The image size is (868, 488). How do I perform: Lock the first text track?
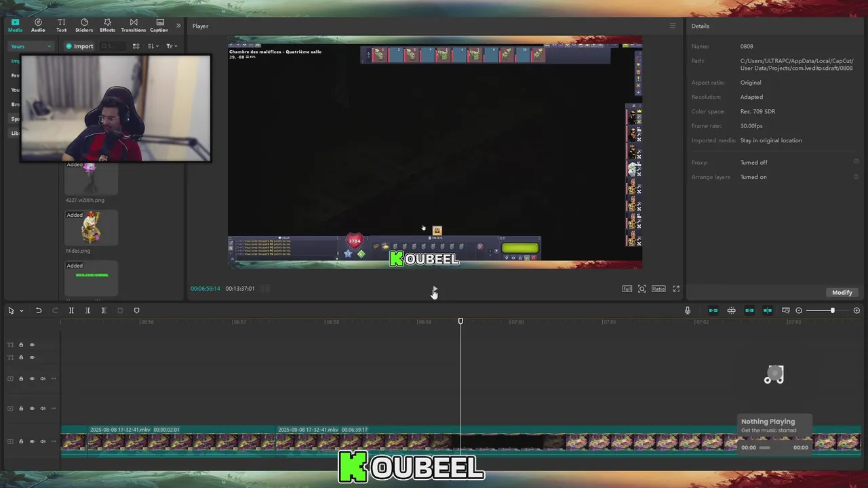coord(21,345)
